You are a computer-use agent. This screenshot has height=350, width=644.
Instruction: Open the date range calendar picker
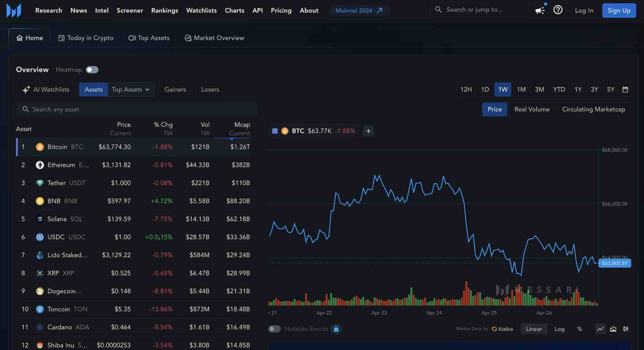(626, 90)
